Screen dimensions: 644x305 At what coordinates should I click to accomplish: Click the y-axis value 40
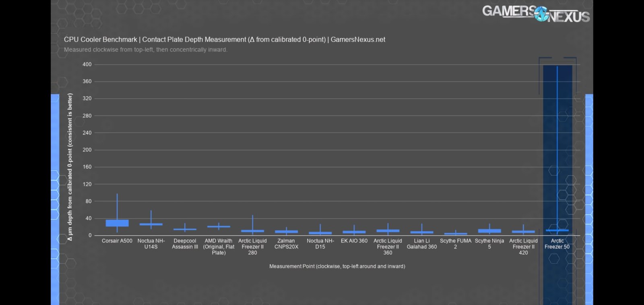(x=89, y=218)
